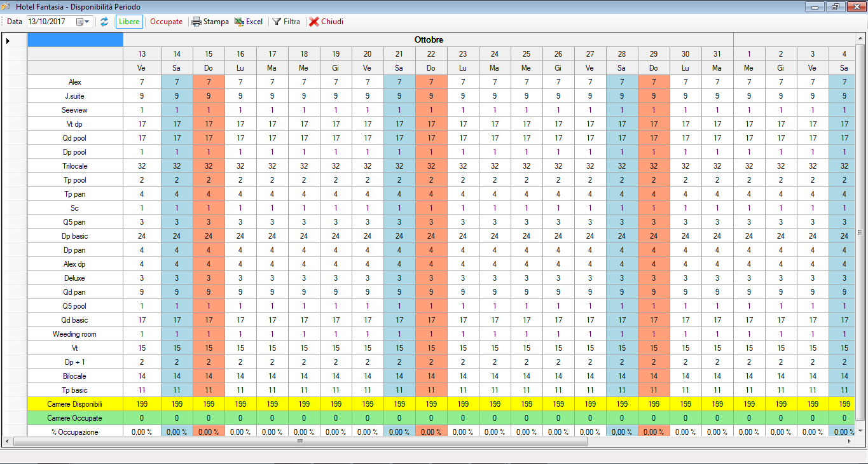868x464 pixels.
Task: Restore down the window
Action: click(x=834, y=7)
